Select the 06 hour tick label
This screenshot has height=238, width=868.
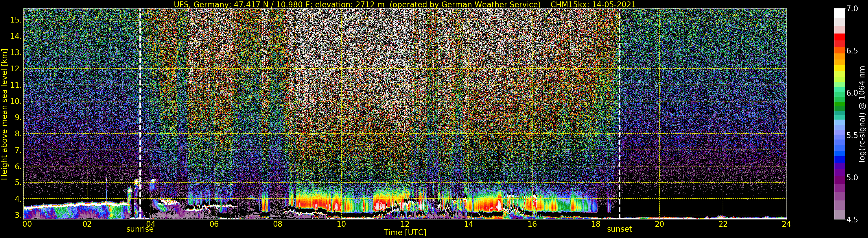(x=214, y=224)
